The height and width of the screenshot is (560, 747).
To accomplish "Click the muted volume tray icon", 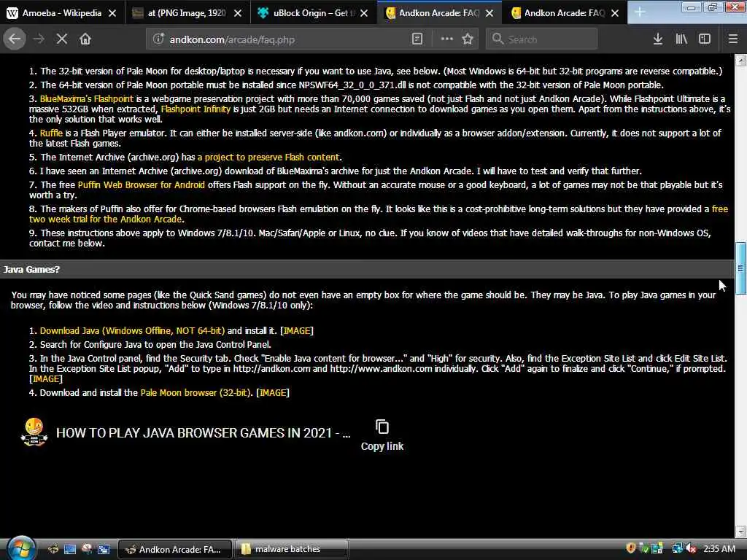I will pos(692,548).
